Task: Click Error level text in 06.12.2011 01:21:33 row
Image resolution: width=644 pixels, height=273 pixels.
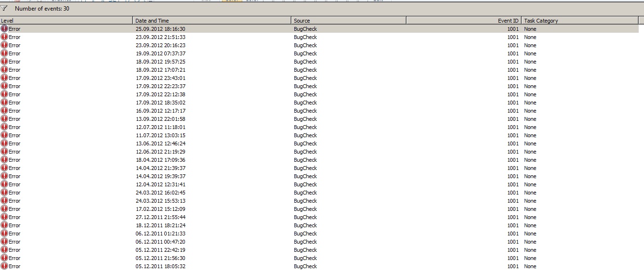Action: 14,234
